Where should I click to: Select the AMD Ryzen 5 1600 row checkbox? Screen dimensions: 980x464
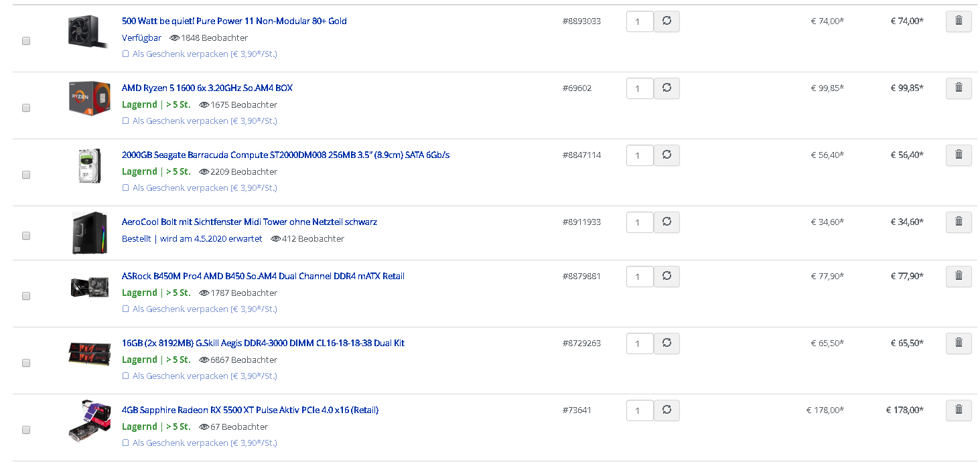click(26, 108)
